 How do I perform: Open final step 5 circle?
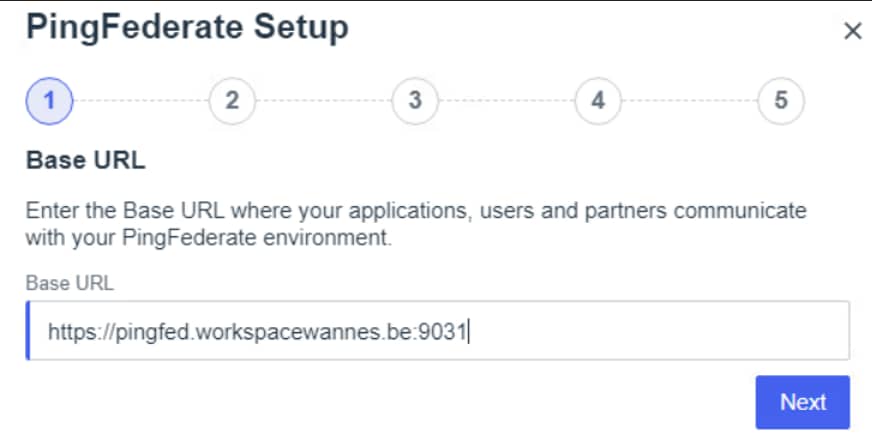pos(781,101)
